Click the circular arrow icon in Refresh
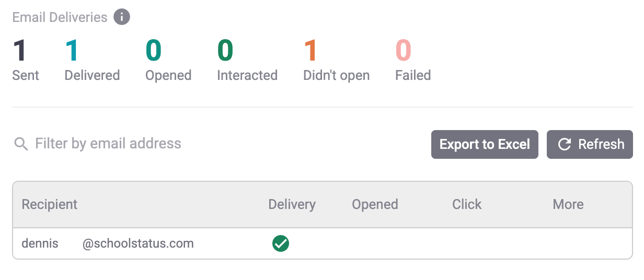 tap(564, 144)
